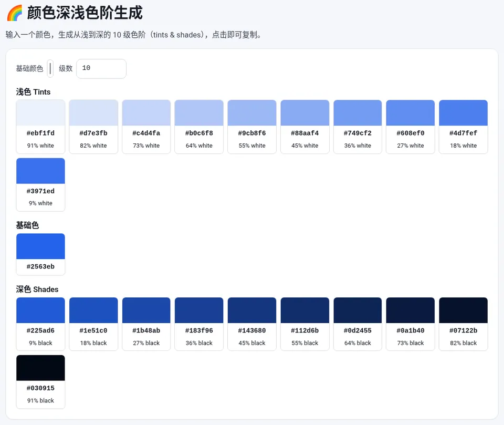504x425 pixels.
Task: Copy shade swatch #07122b
Action: pyautogui.click(x=463, y=324)
